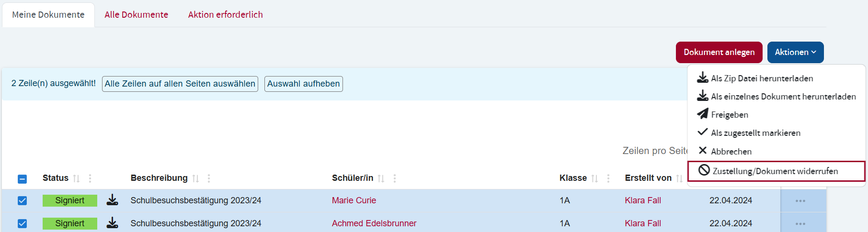Screen dimensions: 868x232
Task: Uncheck the Achmed Edelsbrunner row checkbox
Action: pyautogui.click(x=23, y=223)
